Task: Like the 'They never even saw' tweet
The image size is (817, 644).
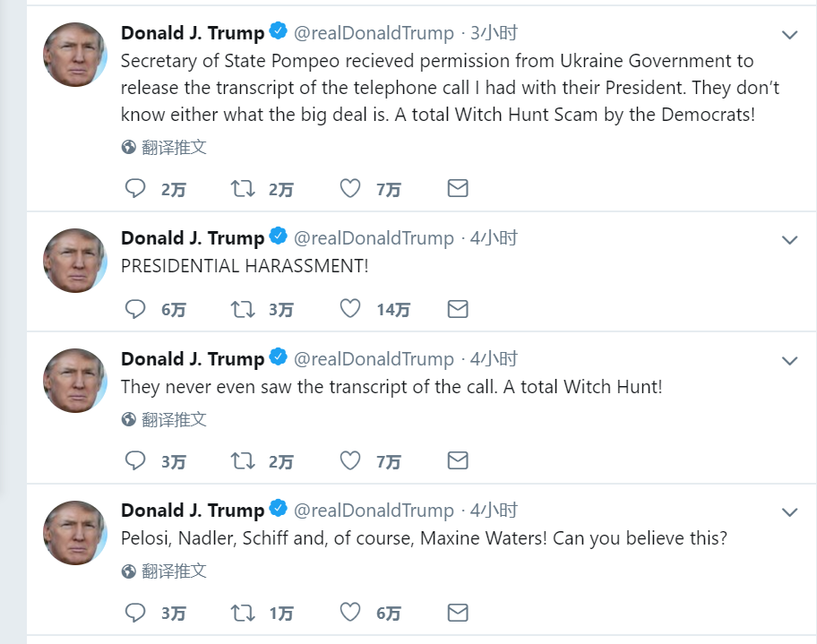Action: (x=350, y=460)
